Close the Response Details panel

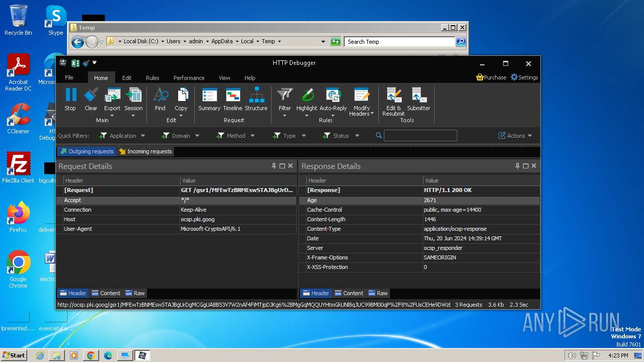point(534,166)
